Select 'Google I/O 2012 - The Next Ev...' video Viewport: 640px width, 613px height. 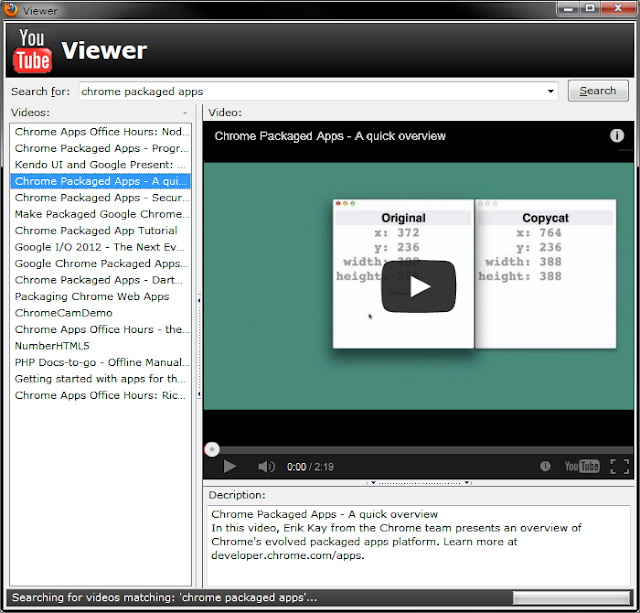[x=100, y=247]
